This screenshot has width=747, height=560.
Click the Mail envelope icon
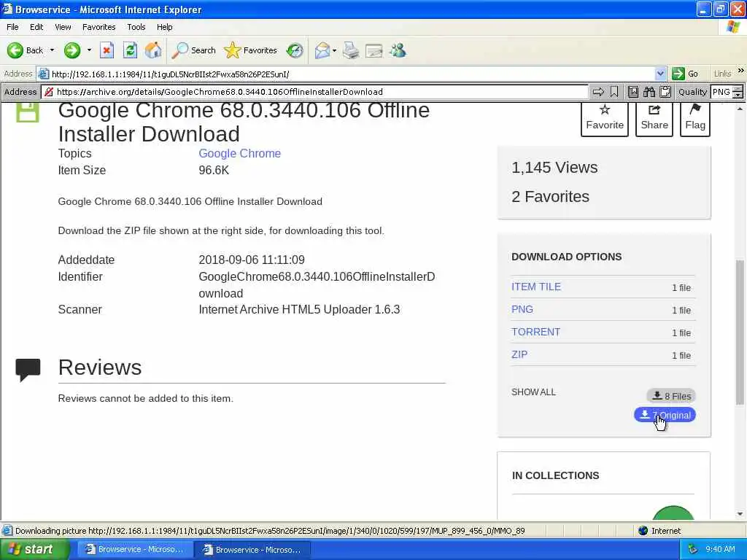tap(322, 50)
